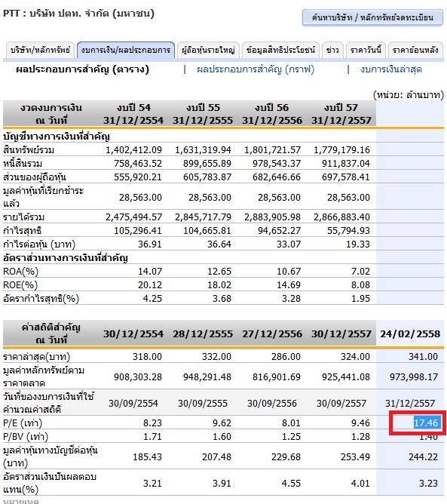Screen dimensions: 447x504
Task: Click the งบปี 57 column header
Action: [x=341, y=114]
